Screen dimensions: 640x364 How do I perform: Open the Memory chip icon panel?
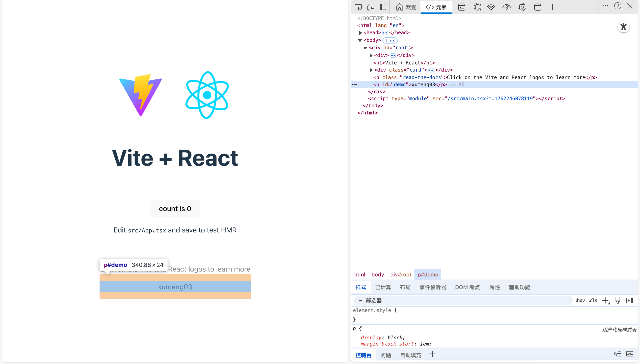click(522, 7)
